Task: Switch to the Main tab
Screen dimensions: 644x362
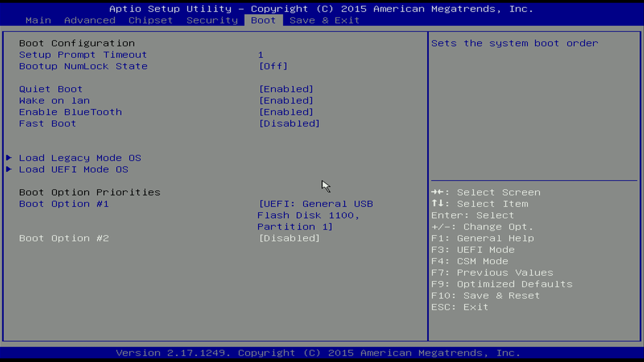Action: [38, 20]
